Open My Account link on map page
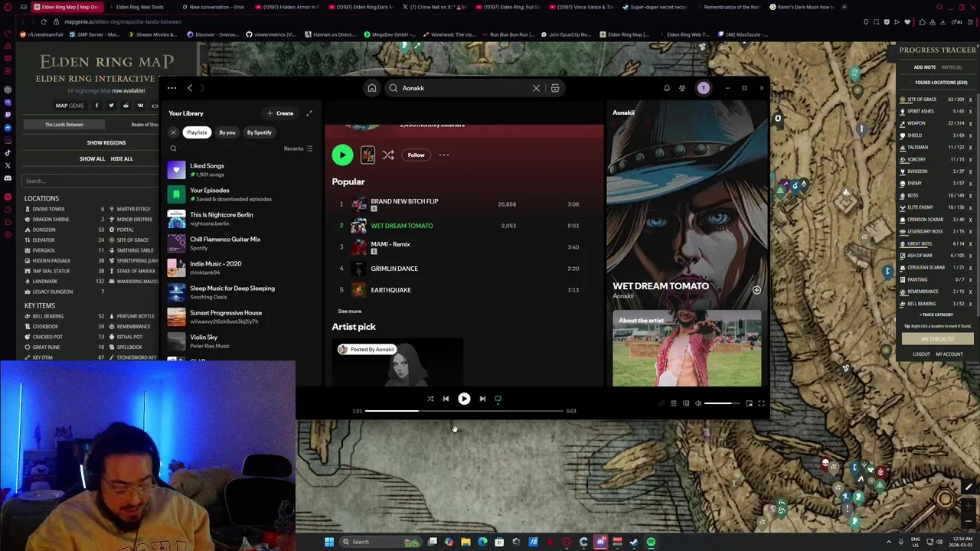980x551 pixels. (x=949, y=354)
